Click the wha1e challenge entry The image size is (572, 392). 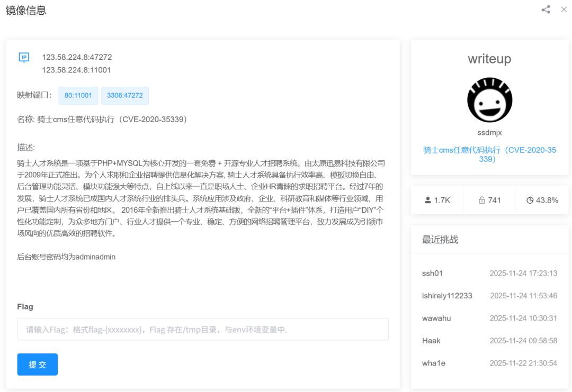(x=434, y=363)
